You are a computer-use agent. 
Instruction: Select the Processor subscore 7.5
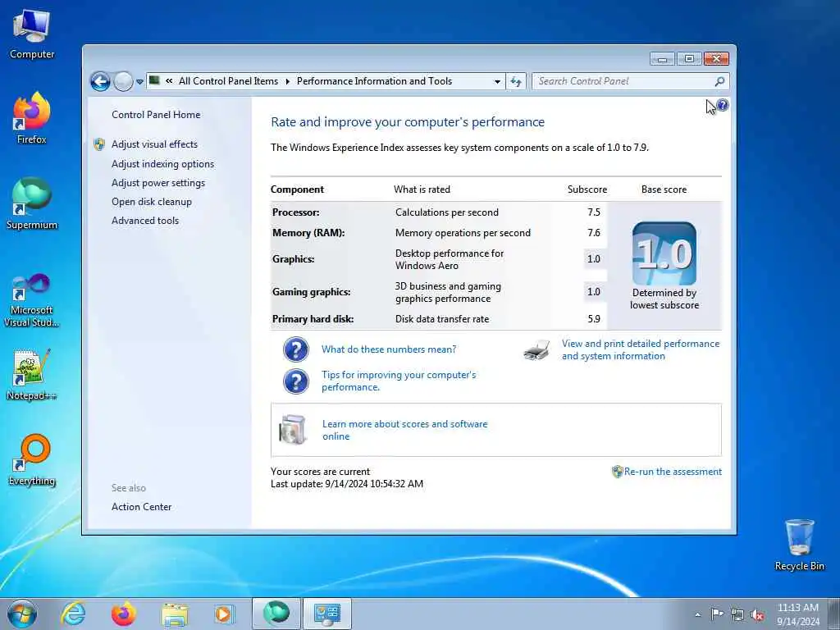[x=594, y=212]
